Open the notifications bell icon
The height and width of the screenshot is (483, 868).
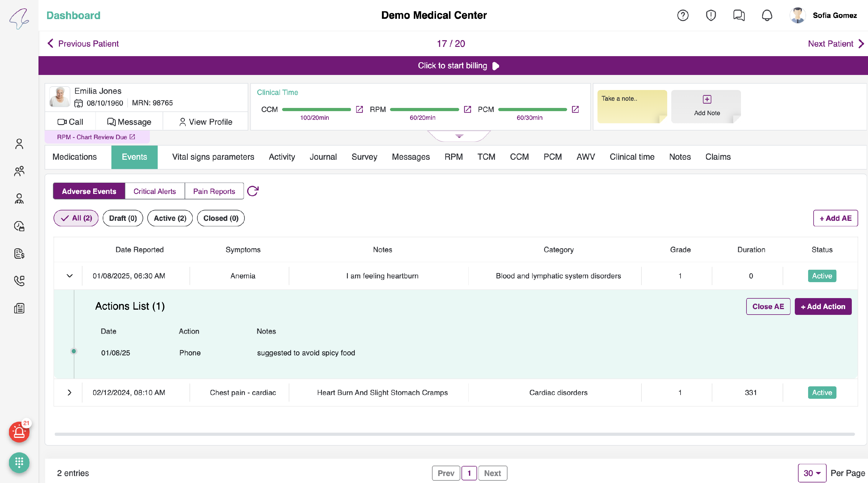[767, 15]
